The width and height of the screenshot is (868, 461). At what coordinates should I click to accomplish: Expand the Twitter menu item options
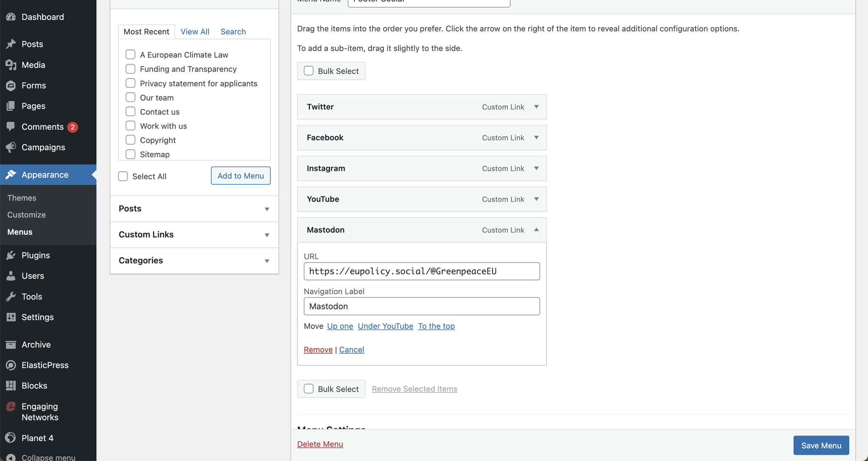pyautogui.click(x=536, y=107)
